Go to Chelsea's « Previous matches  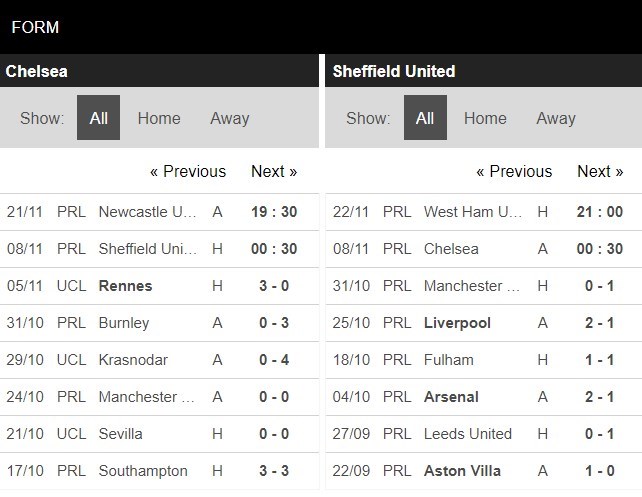[x=188, y=171]
